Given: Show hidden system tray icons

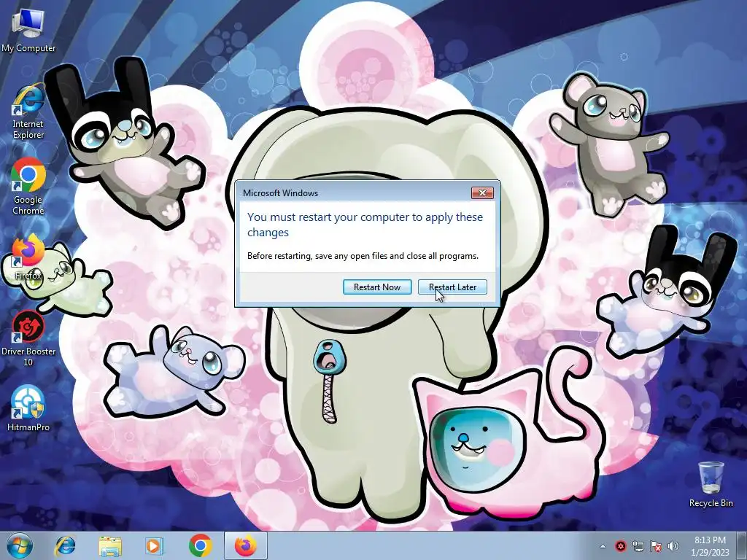Looking at the screenshot, I should click(x=603, y=547).
